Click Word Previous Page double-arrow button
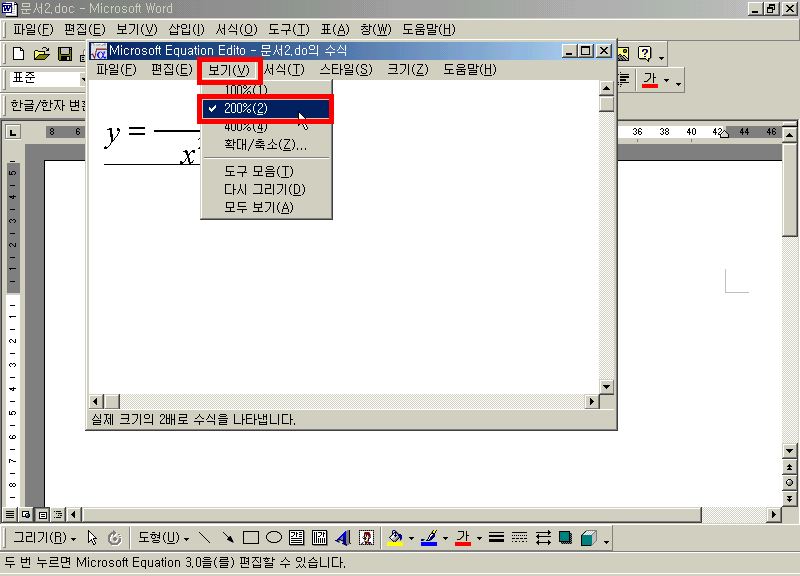The height and width of the screenshot is (576, 800). coord(789,467)
